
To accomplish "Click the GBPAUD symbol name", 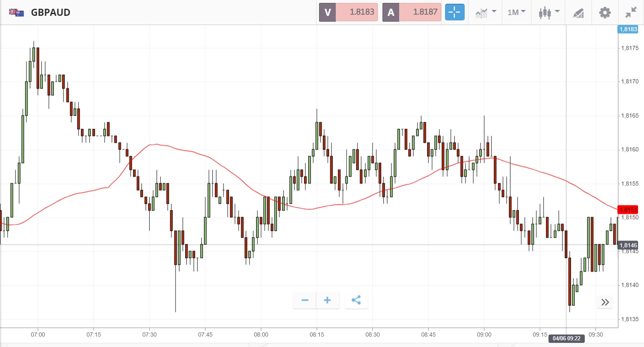I will click(50, 12).
